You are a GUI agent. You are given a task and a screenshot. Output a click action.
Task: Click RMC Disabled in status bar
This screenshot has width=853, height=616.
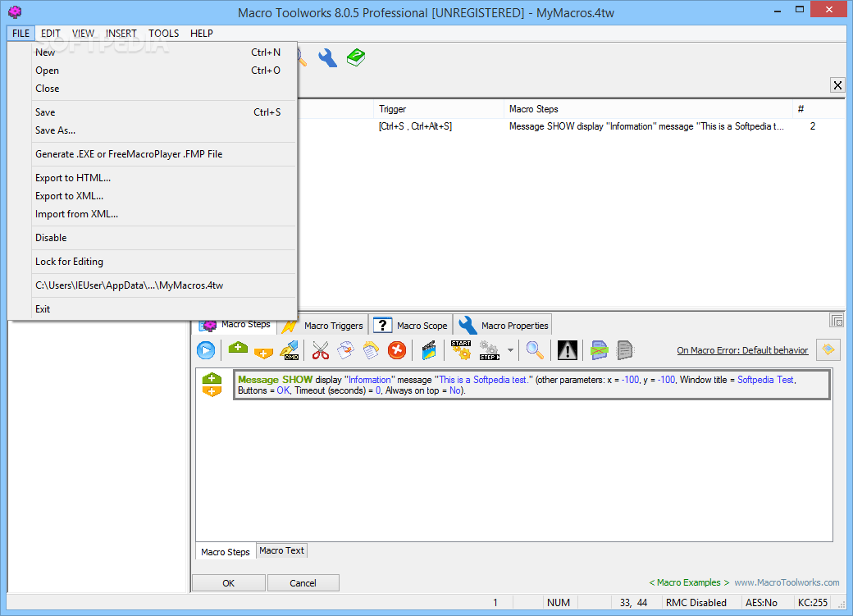696,603
